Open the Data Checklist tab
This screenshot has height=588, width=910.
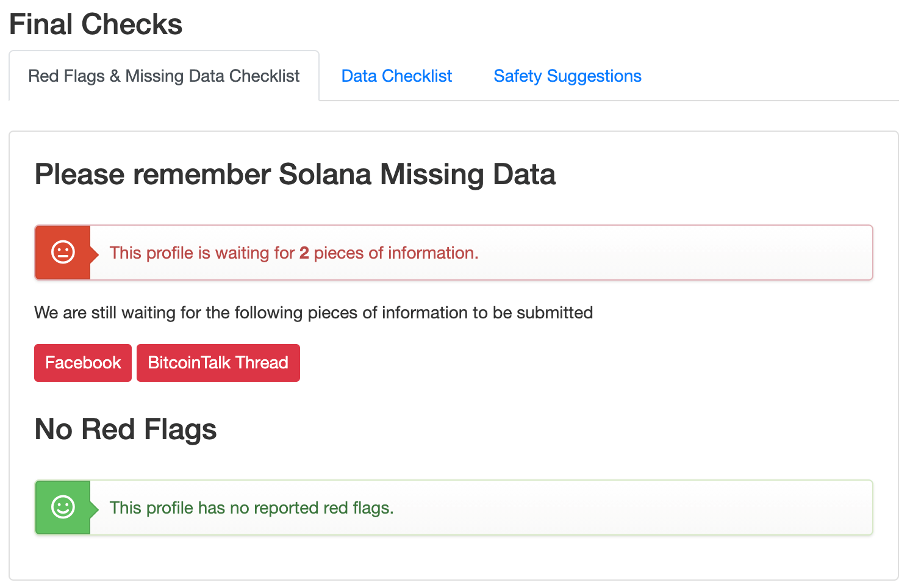coord(396,76)
